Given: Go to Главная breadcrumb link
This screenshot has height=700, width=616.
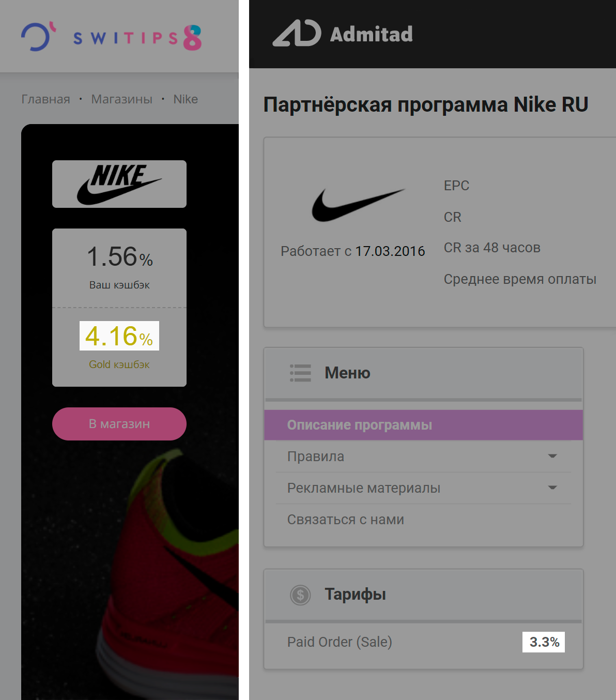Looking at the screenshot, I should 45,99.
